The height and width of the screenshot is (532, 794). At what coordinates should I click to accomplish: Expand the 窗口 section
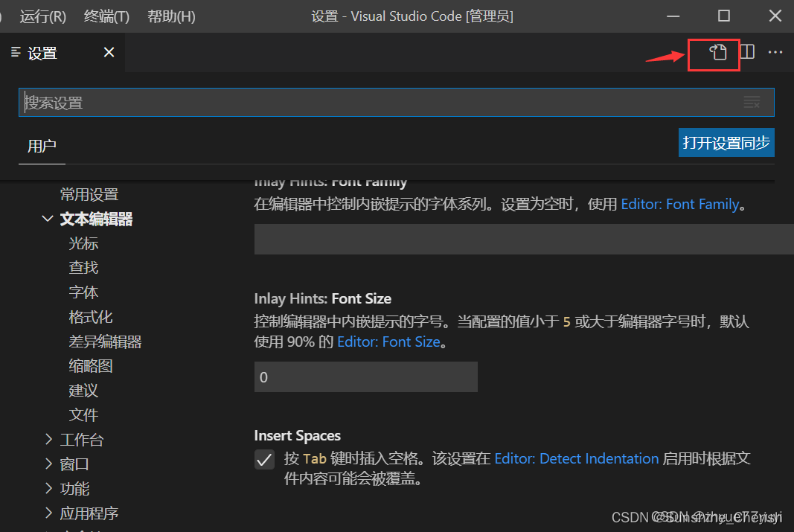click(x=48, y=464)
